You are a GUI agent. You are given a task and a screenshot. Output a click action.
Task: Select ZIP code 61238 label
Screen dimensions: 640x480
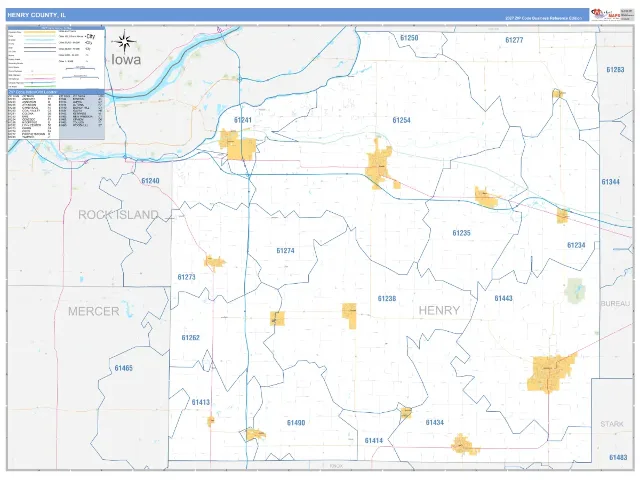[387, 299]
